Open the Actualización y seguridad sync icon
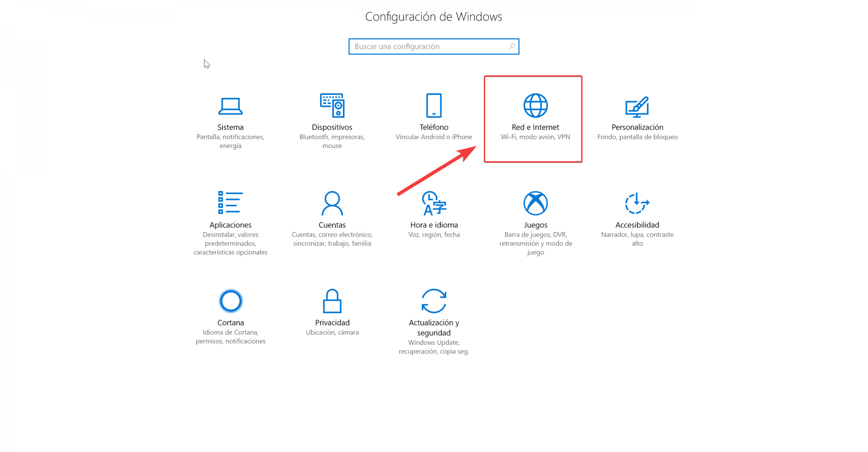 point(434,301)
